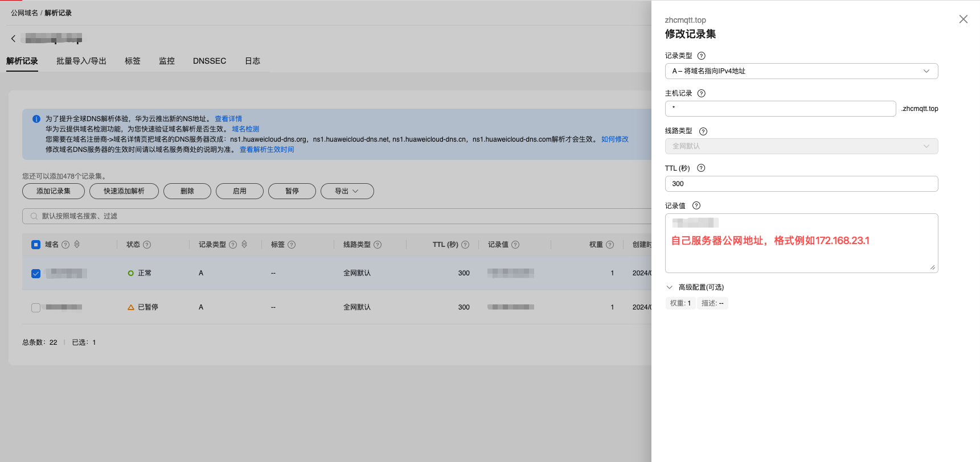This screenshot has width=980, height=462.
Task: Click help icon beside 标签 column header
Action: pos(292,245)
